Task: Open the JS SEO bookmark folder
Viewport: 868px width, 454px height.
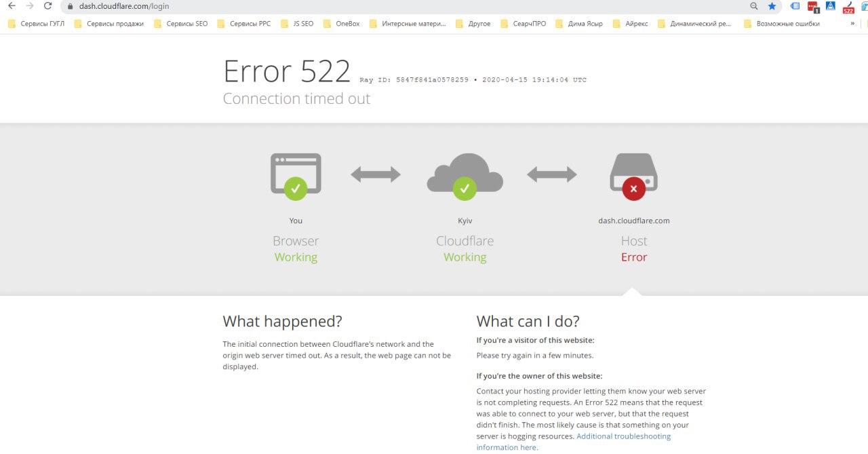Action: click(297, 23)
